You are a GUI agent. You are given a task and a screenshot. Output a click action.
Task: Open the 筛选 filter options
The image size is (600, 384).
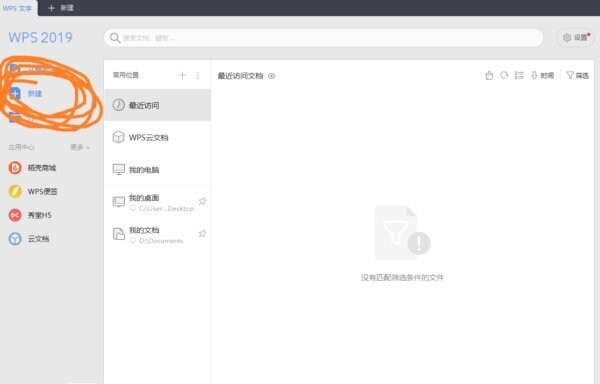click(577, 75)
